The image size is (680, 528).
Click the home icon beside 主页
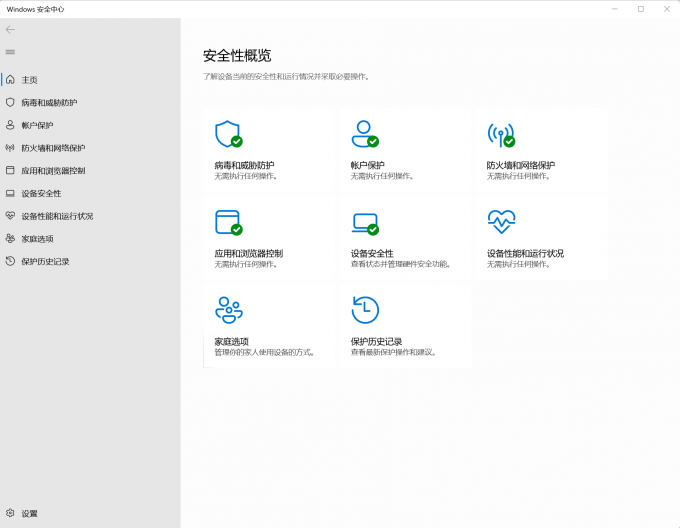[10, 80]
